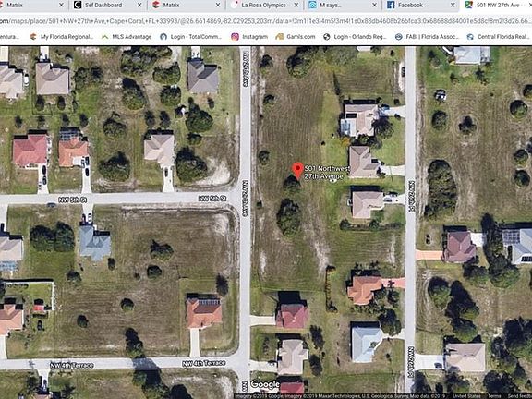Image resolution: width=532 pixels, height=399 pixels.
Task: Click the M says tab favicon
Action: pos(312,6)
